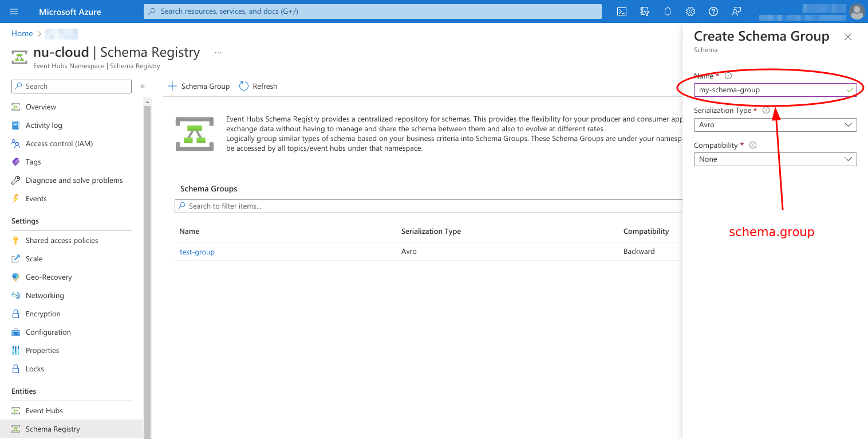
Task: Click the global search resources box
Action: tap(373, 11)
